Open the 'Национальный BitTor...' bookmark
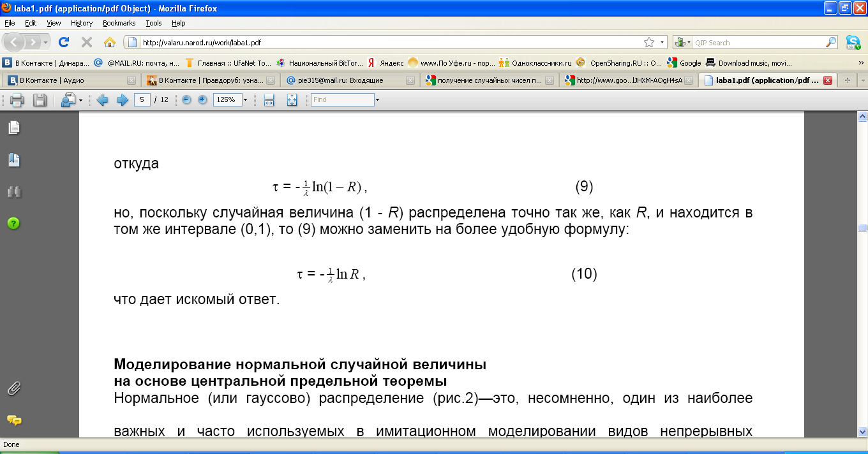This screenshot has height=454, width=868. pyautogui.click(x=319, y=63)
